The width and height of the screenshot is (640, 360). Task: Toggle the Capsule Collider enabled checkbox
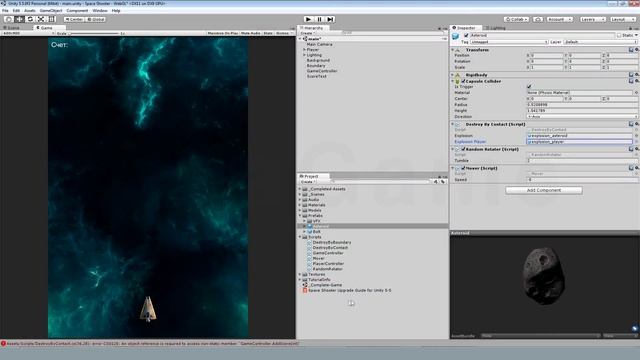pyautogui.click(x=463, y=81)
